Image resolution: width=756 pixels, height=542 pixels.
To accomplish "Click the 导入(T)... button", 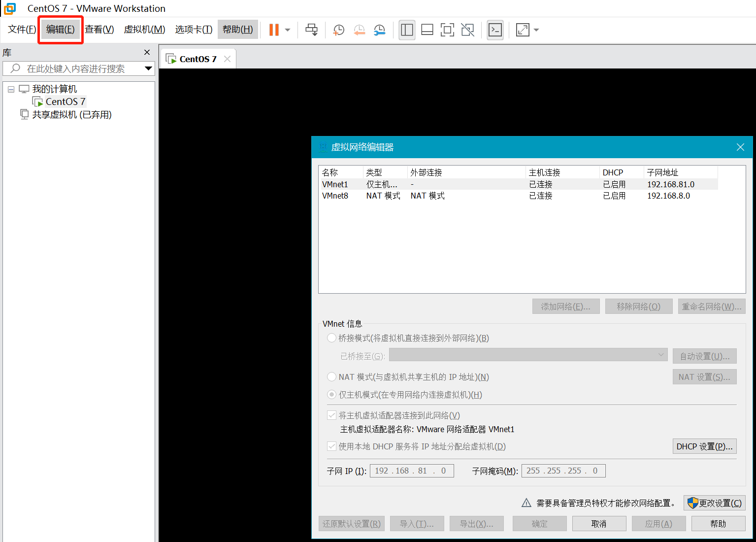I will coord(417,524).
